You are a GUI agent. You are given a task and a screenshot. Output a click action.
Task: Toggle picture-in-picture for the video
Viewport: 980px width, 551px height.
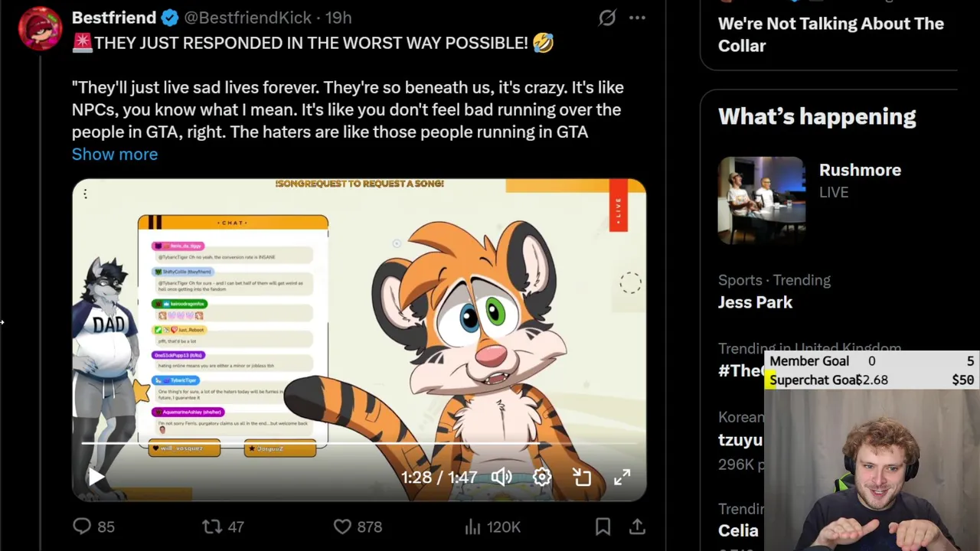582,478
